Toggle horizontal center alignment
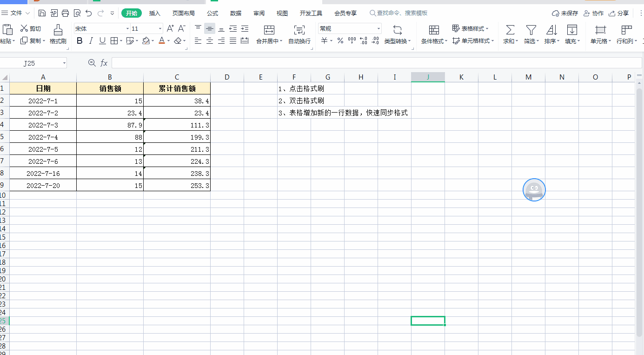 [210, 41]
